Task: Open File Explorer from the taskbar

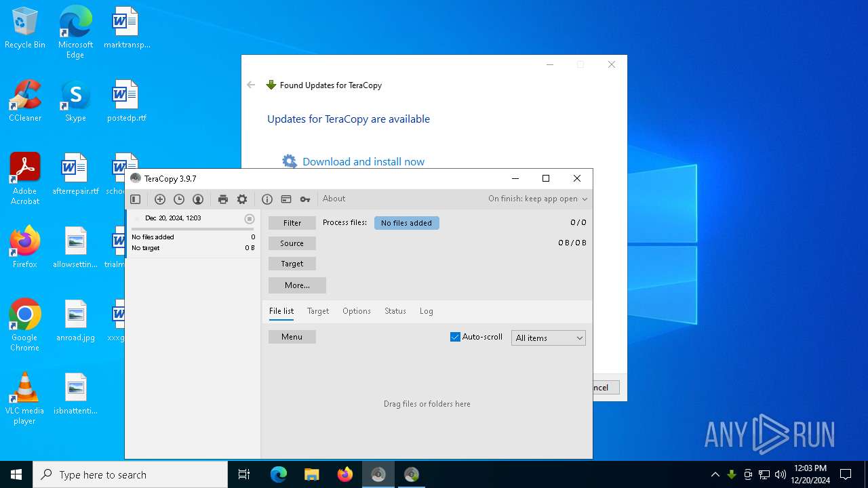Action: tap(312, 474)
